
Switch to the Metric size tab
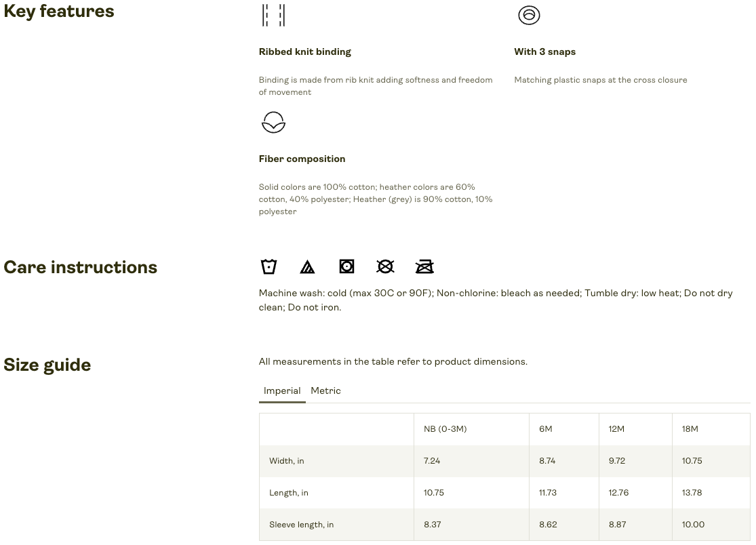325,391
